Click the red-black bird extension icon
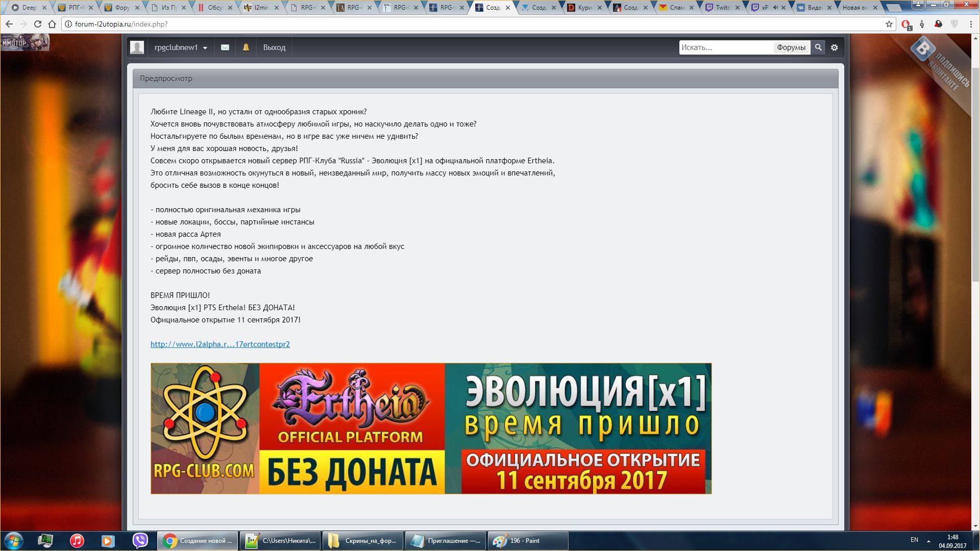Image resolution: width=980 pixels, height=551 pixels. coord(938,24)
